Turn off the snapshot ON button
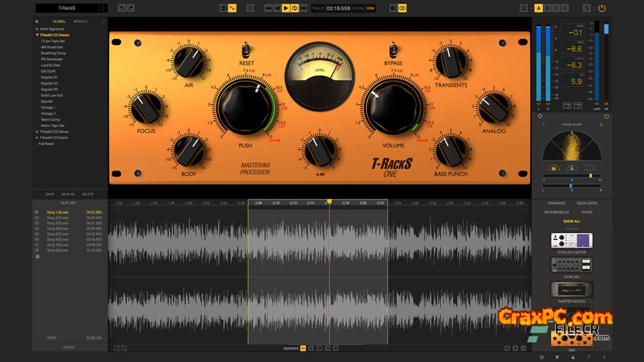The height and width of the screenshot is (362, 644). (303, 348)
